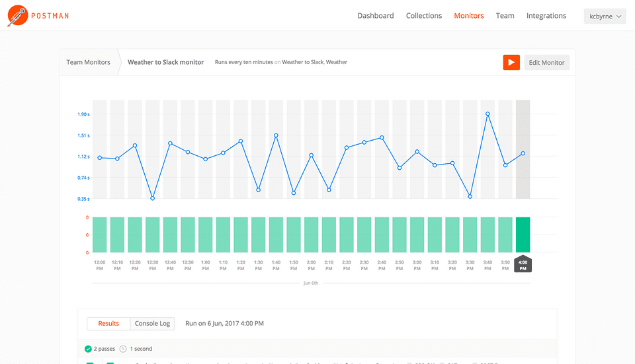The image size is (635, 364).
Task: Click the 12:00 PM data point on chart
Action: point(100,158)
